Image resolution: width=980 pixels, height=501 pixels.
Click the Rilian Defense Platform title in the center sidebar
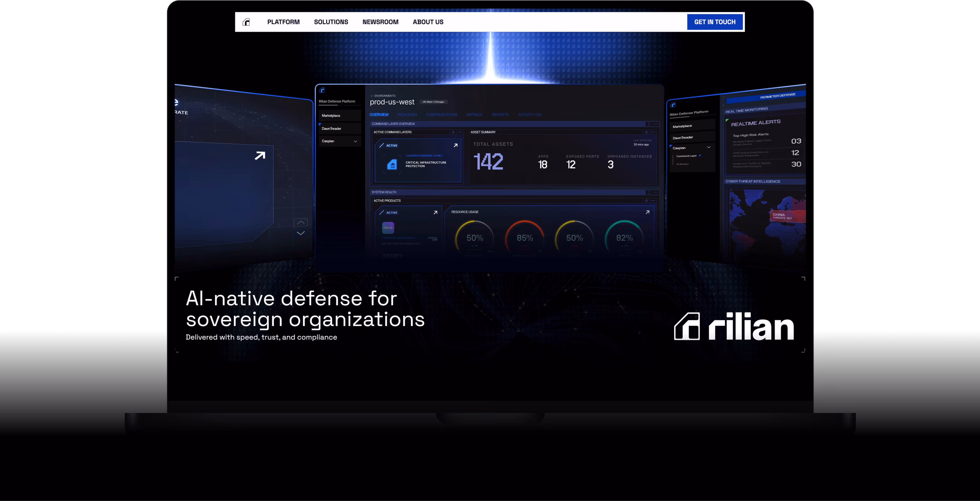tap(337, 102)
